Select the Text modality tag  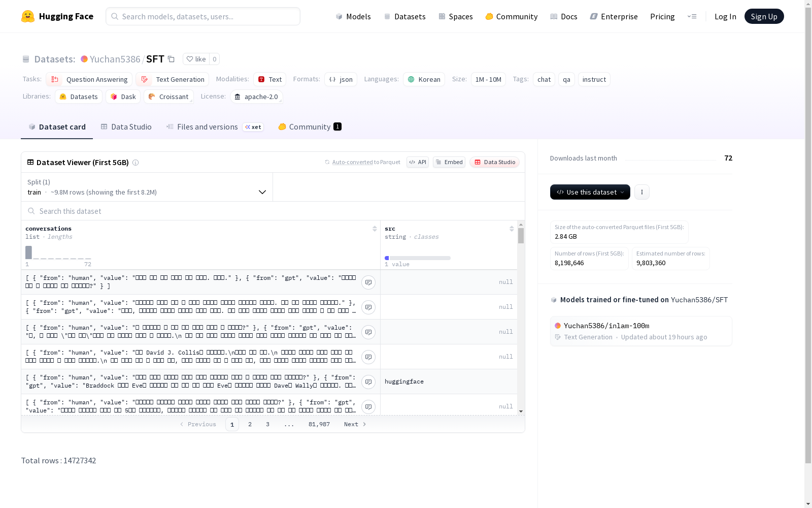pyautogui.click(x=270, y=79)
